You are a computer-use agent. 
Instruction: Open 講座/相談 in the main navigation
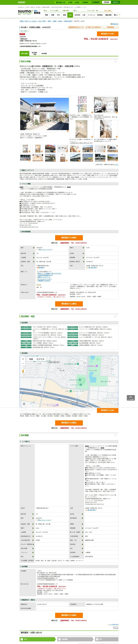click(108, 15)
